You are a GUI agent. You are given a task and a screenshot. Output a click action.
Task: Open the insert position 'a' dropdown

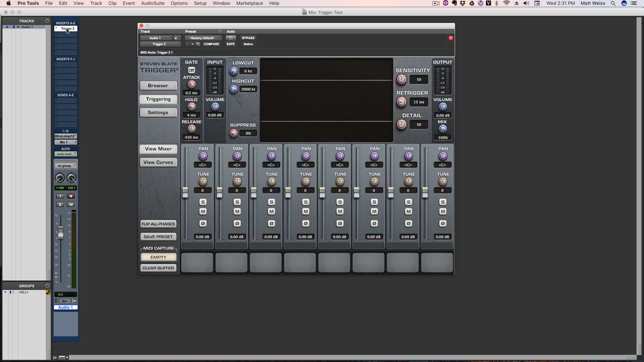pos(176,38)
